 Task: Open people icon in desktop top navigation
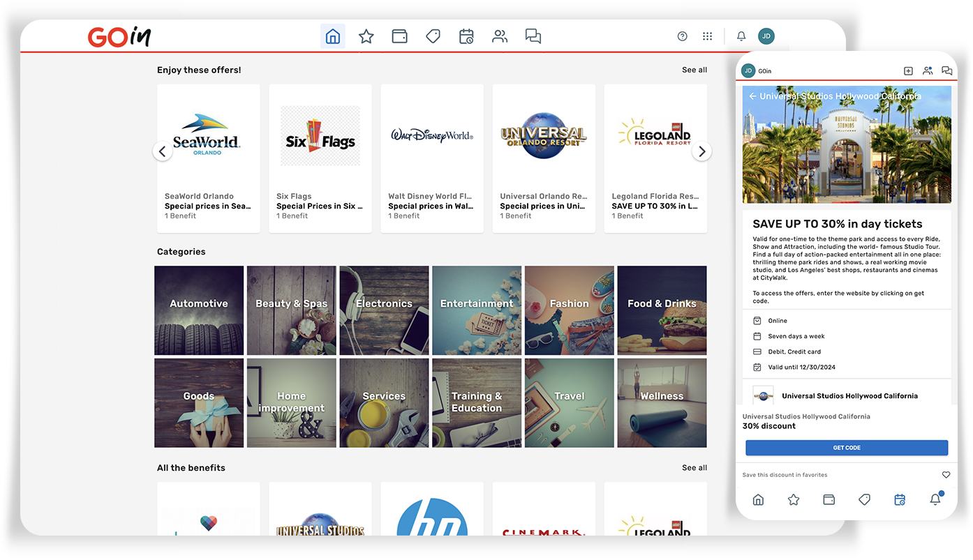[500, 36]
